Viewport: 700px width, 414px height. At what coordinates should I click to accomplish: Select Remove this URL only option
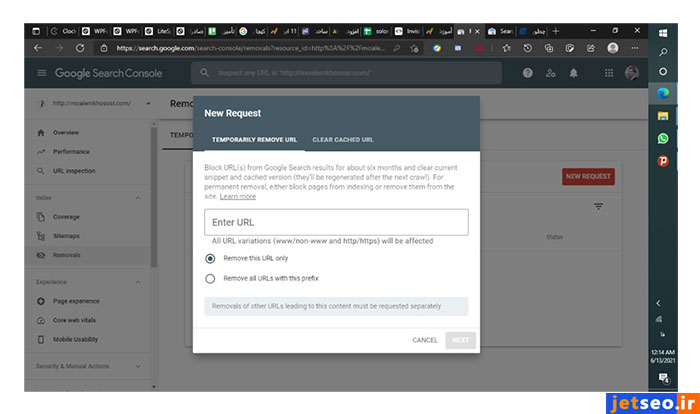(x=210, y=258)
